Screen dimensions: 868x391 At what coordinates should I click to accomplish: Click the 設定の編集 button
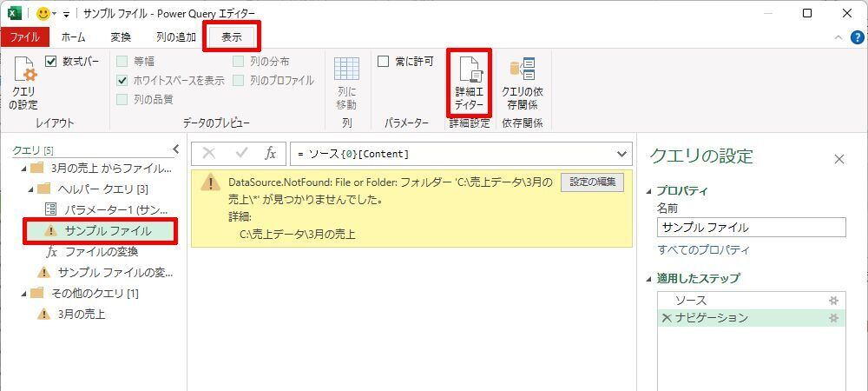coord(592,182)
